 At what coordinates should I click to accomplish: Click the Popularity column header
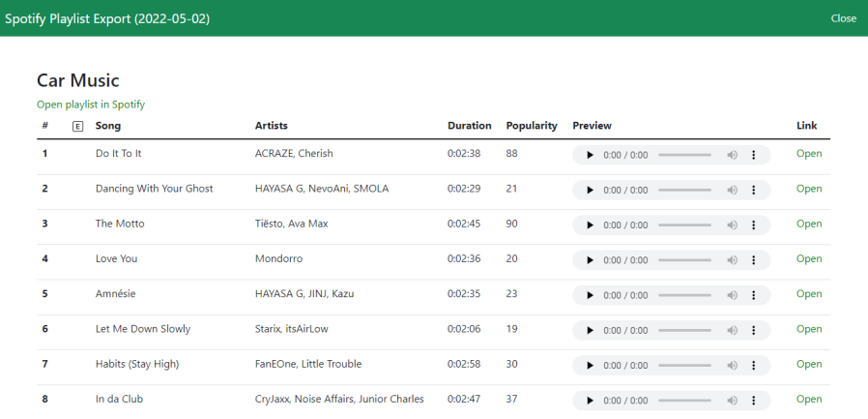click(532, 125)
